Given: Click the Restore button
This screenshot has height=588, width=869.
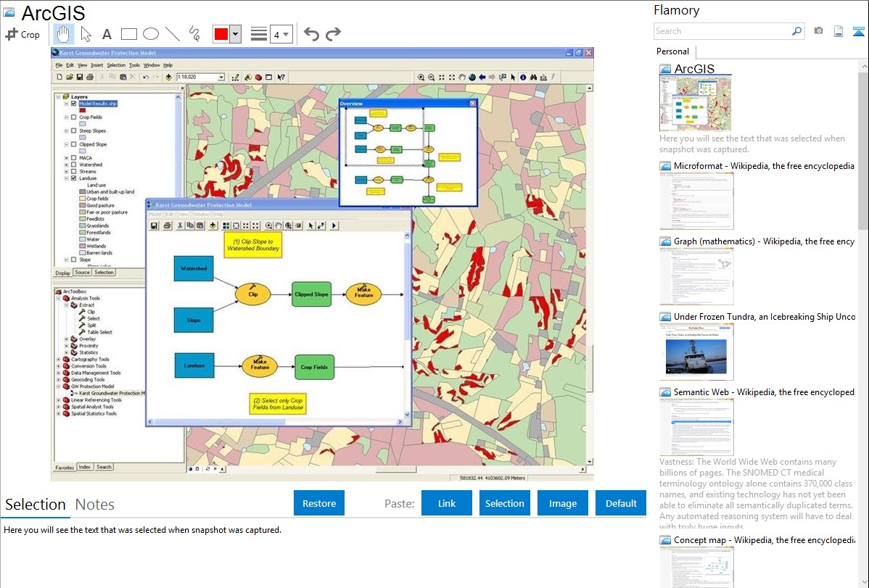Looking at the screenshot, I should point(319,503).
